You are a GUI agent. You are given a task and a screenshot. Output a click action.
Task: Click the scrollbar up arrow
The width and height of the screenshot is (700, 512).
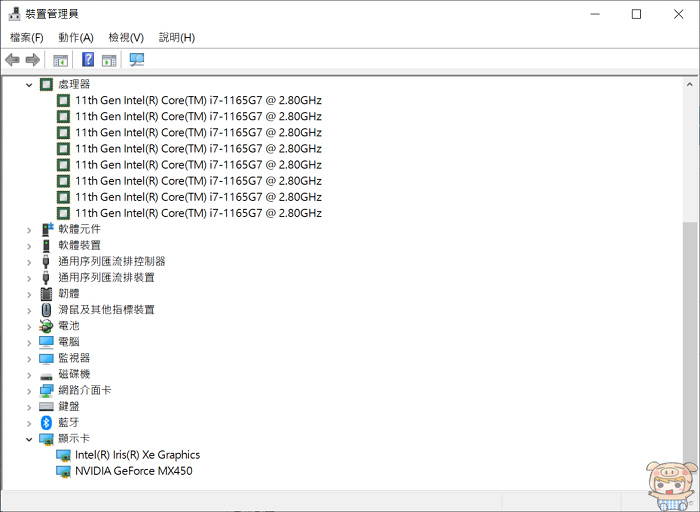pos(689,84)
